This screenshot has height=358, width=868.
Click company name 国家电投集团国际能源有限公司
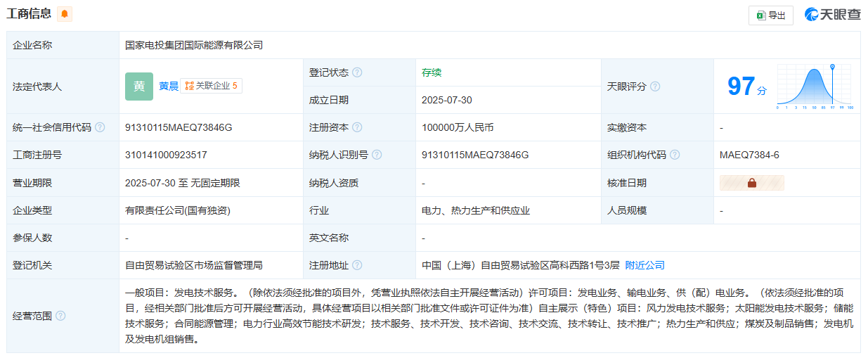[194, 45]
